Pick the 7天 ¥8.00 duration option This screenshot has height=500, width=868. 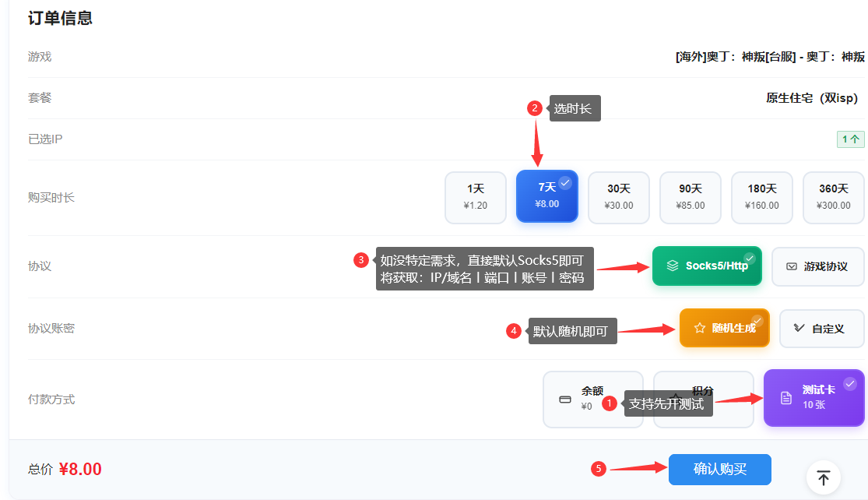[x=546, y=197]
